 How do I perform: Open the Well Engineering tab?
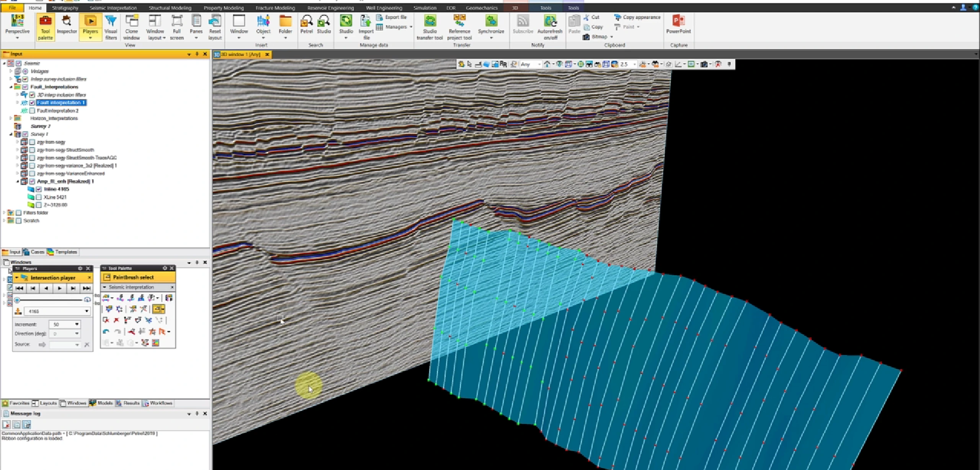click(384, 8)
